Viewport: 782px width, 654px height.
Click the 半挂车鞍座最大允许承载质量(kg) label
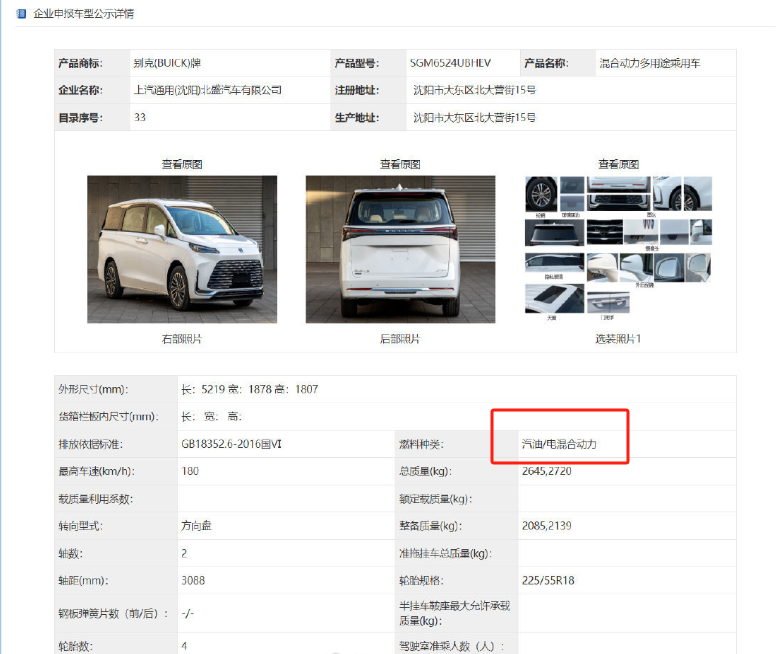(454, 613)
